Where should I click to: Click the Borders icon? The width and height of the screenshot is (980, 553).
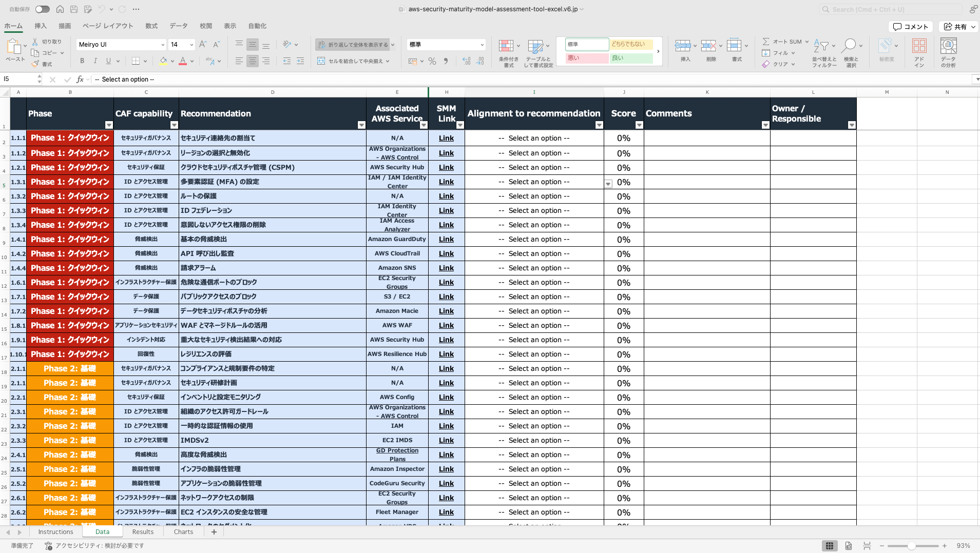[x=136, y=61]
